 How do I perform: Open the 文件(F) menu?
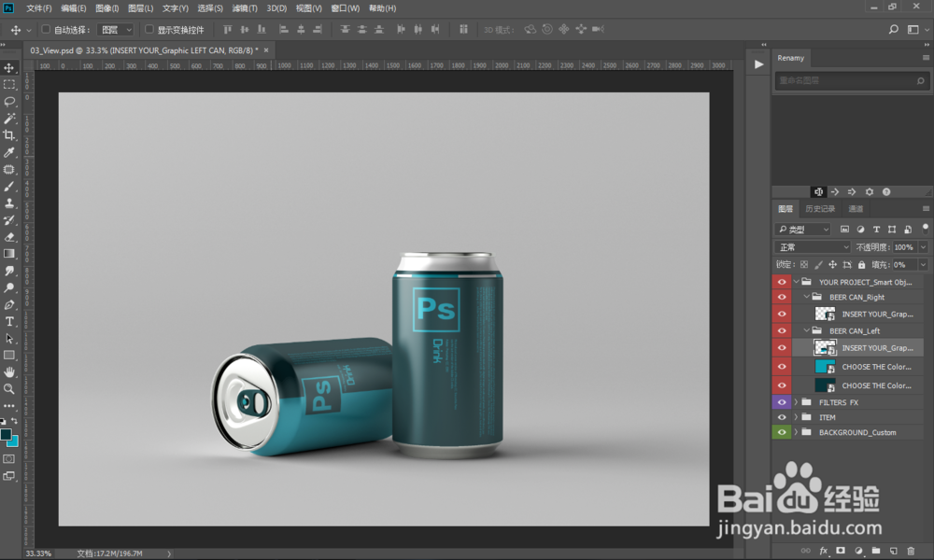coord(38,8)
